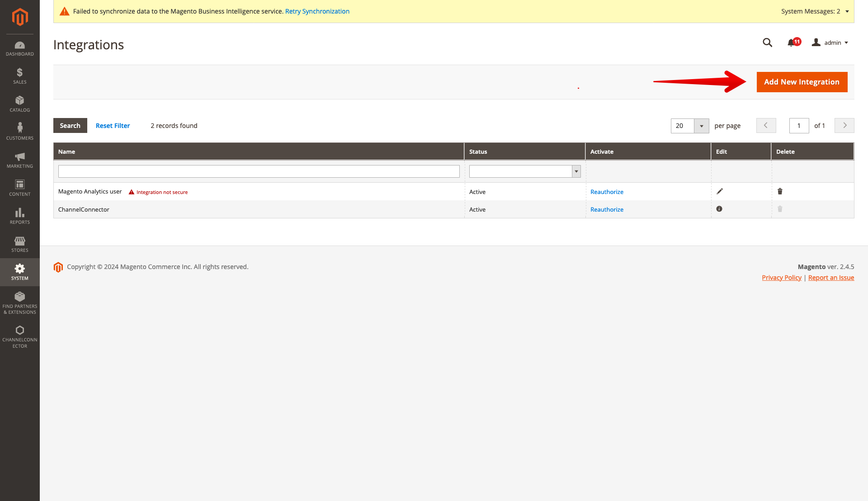Click the per page value 20 field
This screenshot has height=501, width=868.
(x=683, y=126)
